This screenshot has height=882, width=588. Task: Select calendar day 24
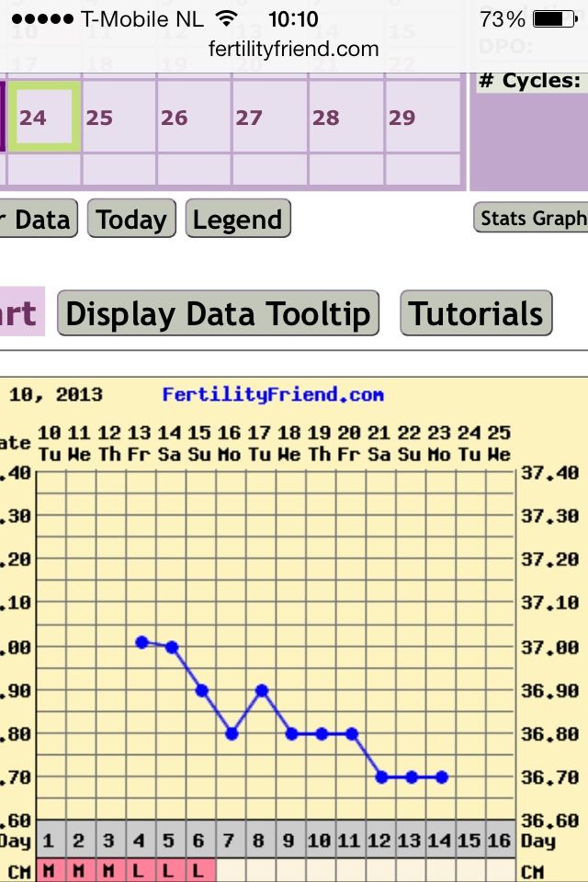tap(45, 117)
